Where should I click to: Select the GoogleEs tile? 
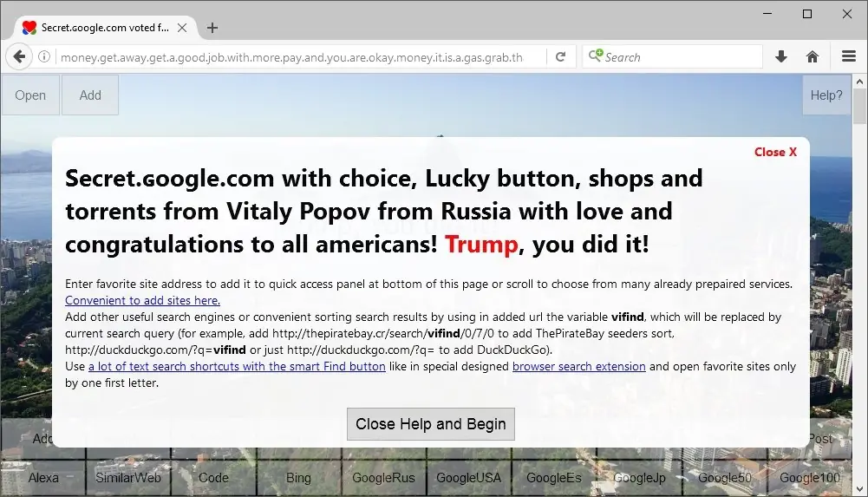point(554,478)
